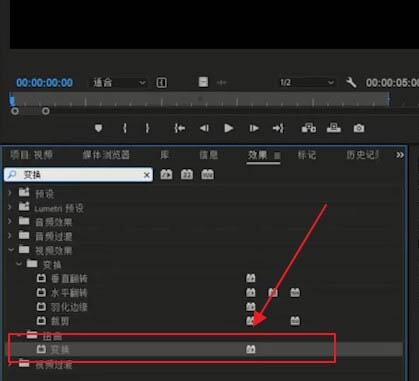Click the Export Frame camera icon
Screen dimensions: 419x381
point(359,128)
